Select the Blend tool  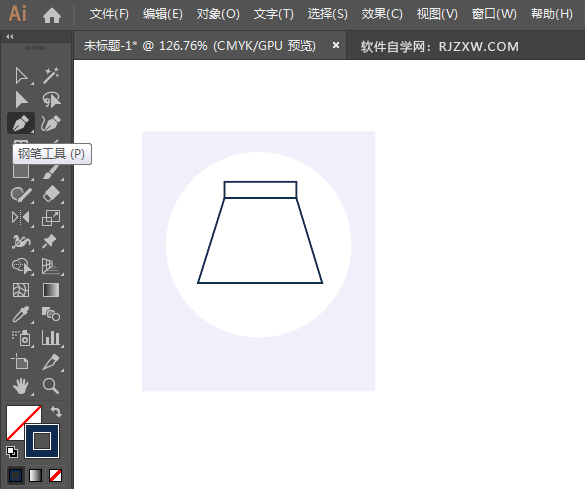[51, 314]
